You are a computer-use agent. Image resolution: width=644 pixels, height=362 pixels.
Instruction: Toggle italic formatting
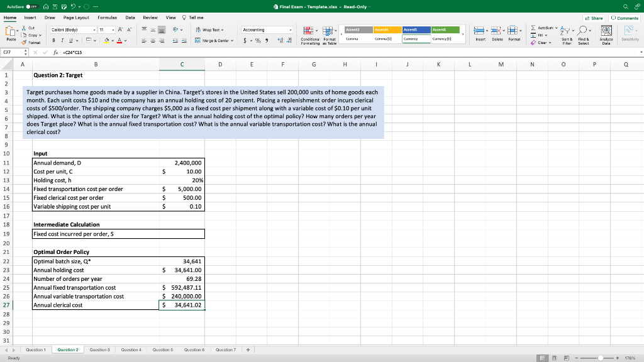tap(62, 39)
